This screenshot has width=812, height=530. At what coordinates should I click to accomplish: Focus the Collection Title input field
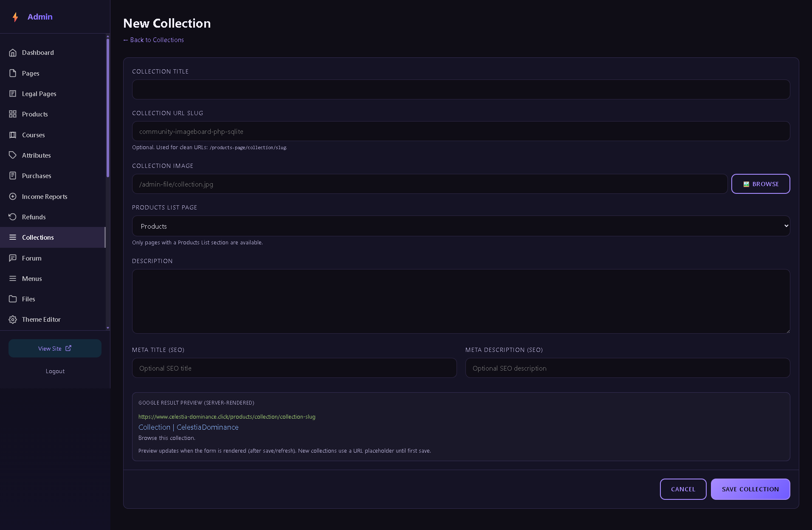pos(461,90)
